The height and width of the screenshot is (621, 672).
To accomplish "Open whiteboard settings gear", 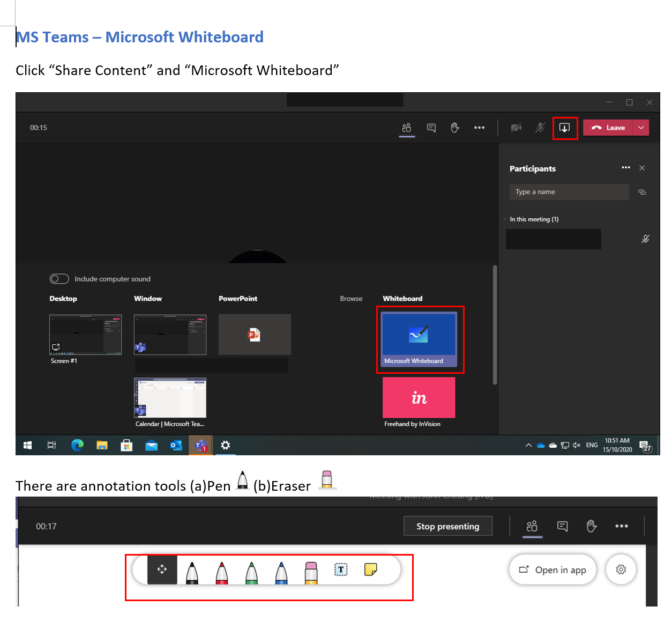I will point(621,570).
